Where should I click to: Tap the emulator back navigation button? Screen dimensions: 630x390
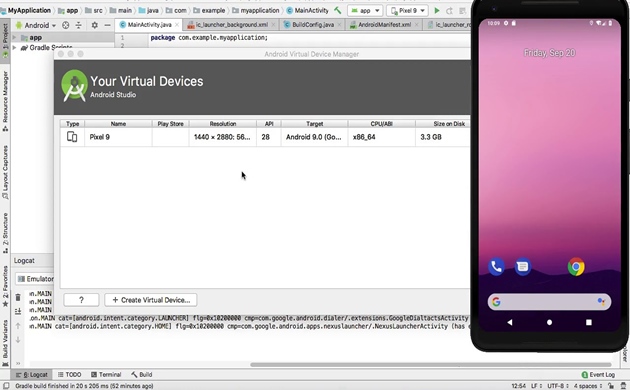click(509, 322)
